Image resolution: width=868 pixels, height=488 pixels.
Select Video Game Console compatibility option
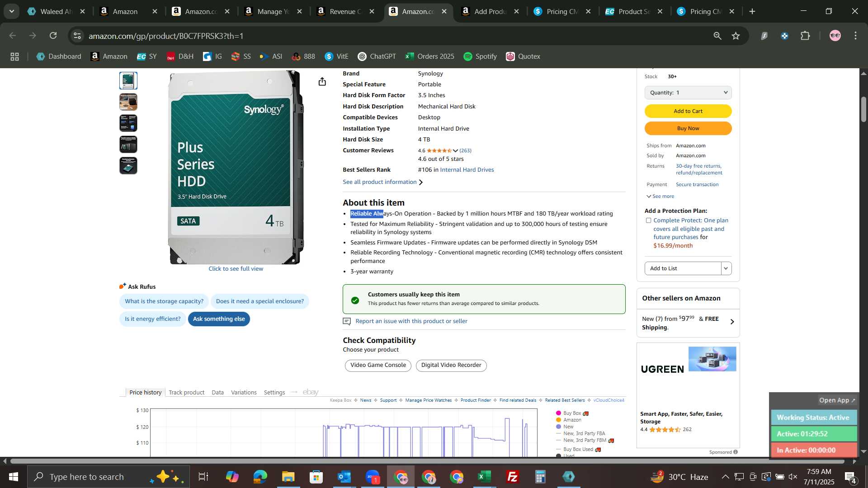coord(378,365)
